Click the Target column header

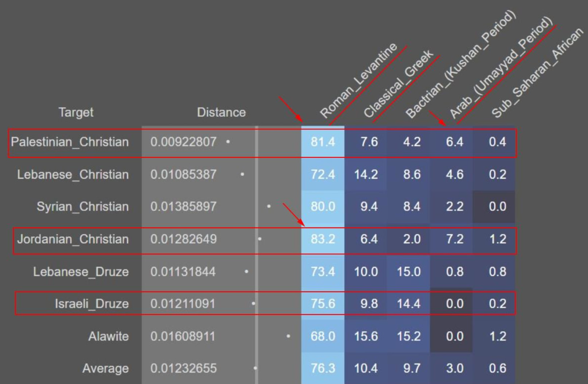(x=76, y=112)
